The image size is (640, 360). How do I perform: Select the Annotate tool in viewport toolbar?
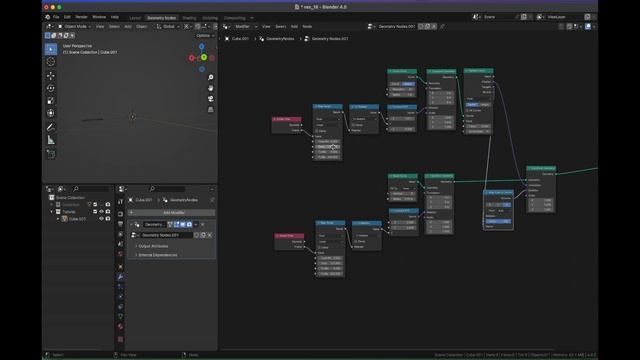coord(51,127)
